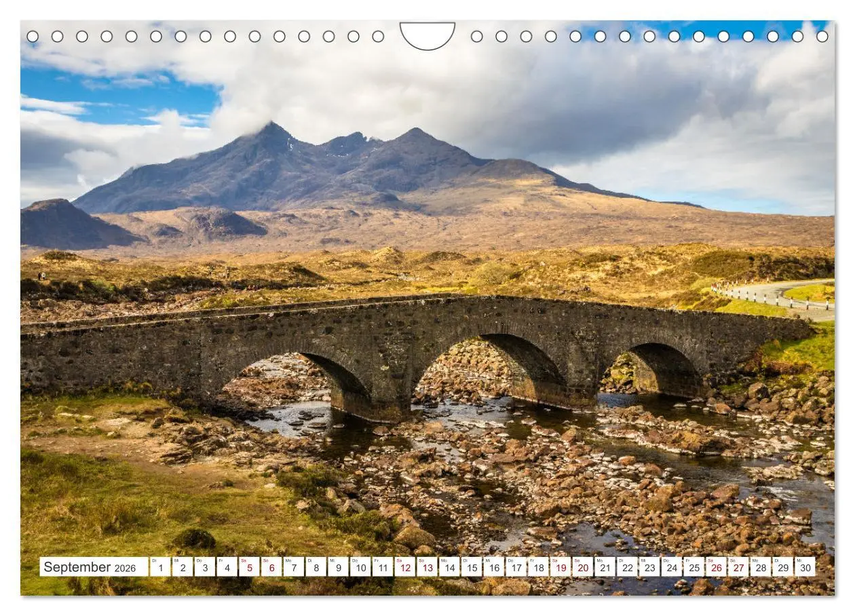Image resolution: width=855 pixels, height=616 pixels.
Task: Choose the red Sunday 13 cell
Action: [427, 567]
